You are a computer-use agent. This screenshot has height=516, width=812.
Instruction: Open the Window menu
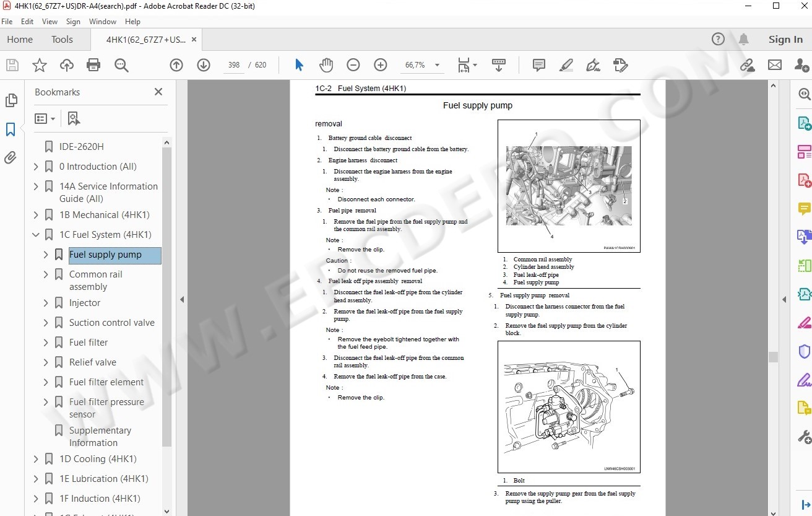tap(103, 21)
